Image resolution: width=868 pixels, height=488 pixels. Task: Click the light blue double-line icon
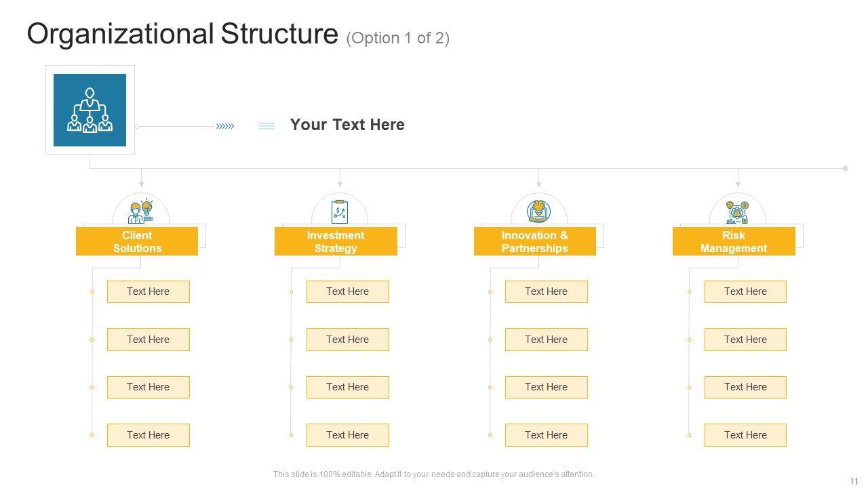(x=267, y=126)
